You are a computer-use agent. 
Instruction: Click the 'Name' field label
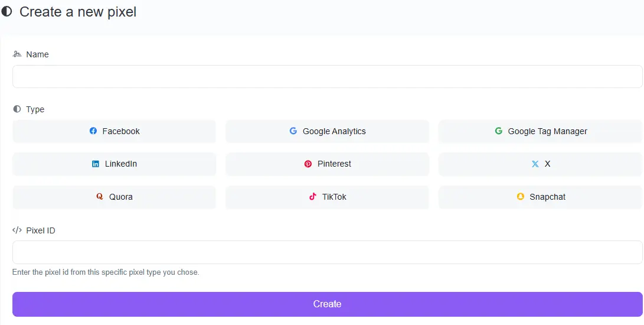click(x=37, y=54)
